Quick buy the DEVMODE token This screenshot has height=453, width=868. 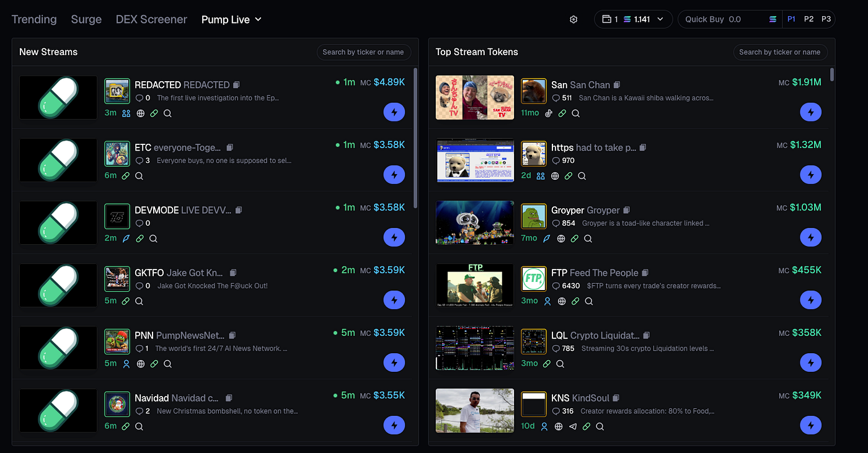pyautogui.click(x=394, y=237)
